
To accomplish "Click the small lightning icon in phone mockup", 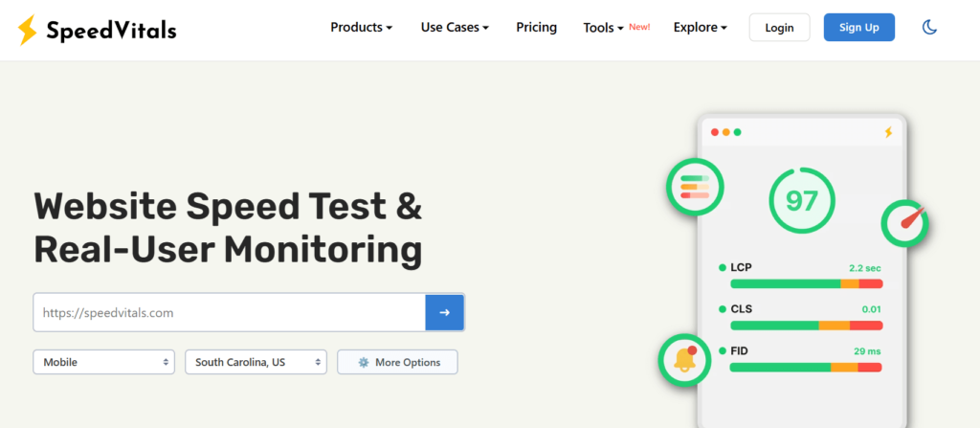I will click(x=888, y=132).
